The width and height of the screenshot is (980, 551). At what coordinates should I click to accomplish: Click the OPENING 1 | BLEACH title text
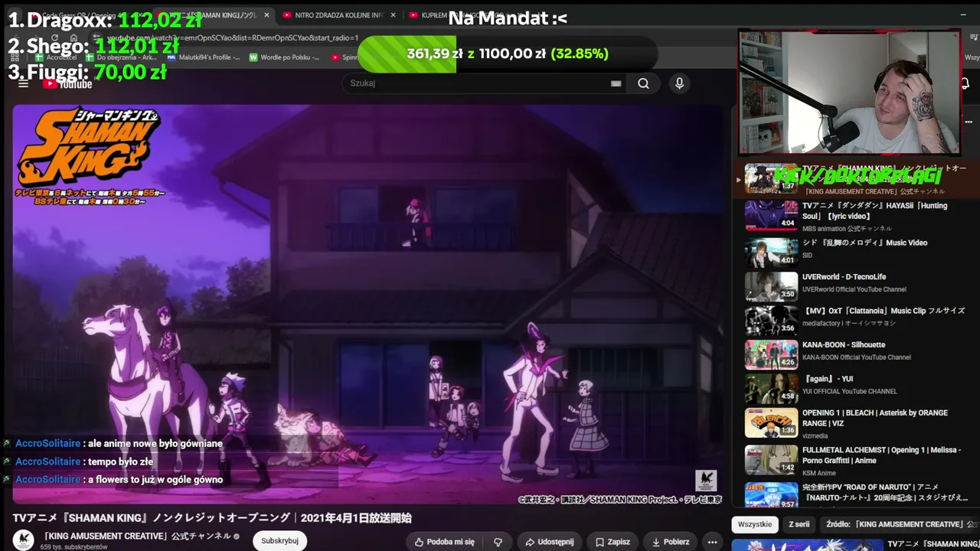[x=875, y=418]
